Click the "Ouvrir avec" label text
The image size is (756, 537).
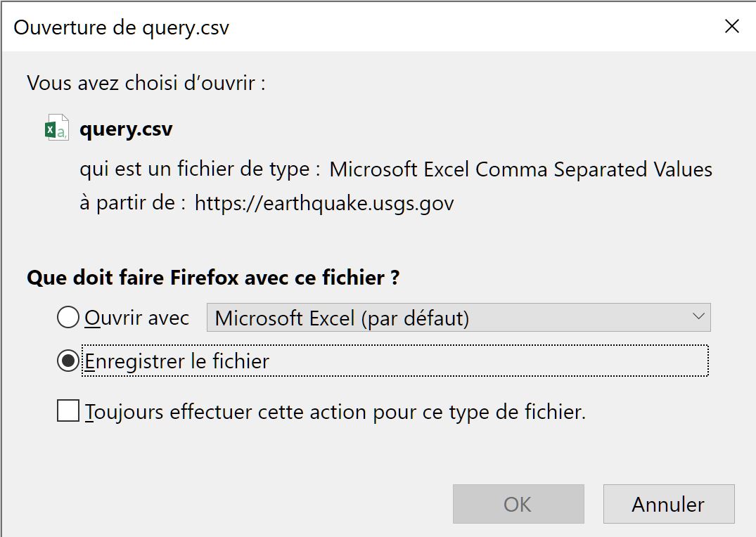137,318
